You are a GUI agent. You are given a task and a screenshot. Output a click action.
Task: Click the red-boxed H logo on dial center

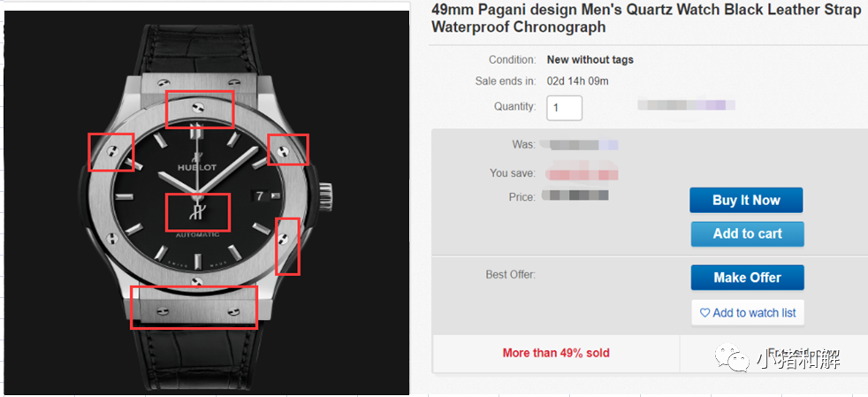pos(198,212)
